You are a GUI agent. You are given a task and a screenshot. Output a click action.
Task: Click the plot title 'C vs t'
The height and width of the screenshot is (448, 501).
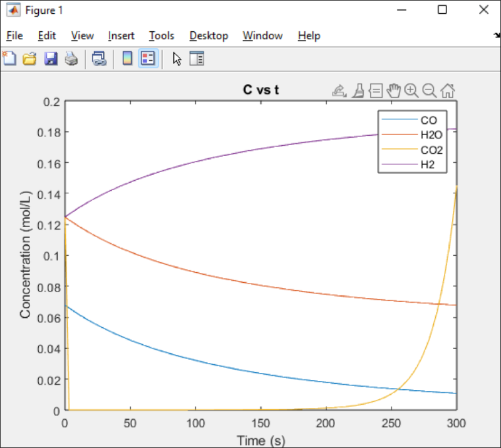(x=261, y=89)
